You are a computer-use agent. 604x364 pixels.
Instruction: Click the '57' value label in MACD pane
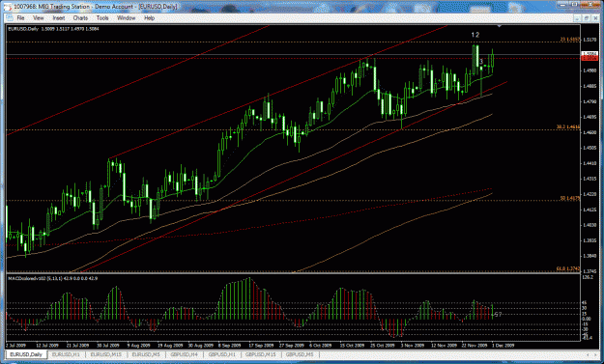pyautogui.click(x=498, y=315)
